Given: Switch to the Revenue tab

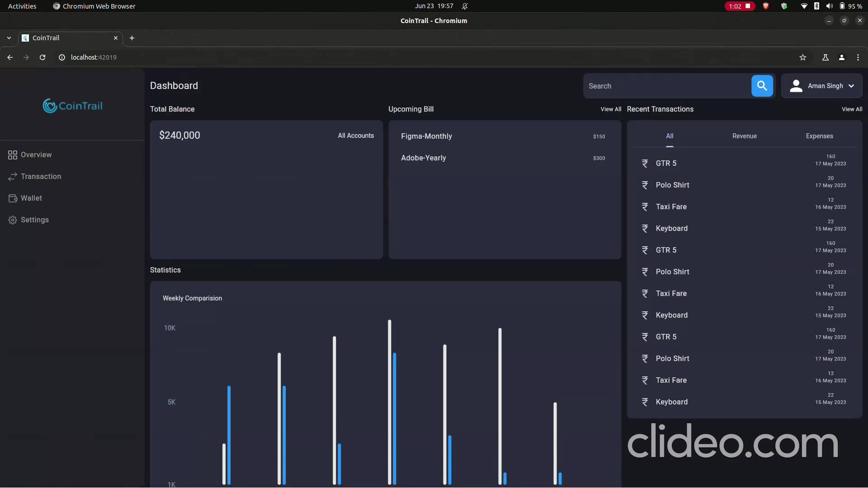Looking at the screenshot, I should click(745, 136).
